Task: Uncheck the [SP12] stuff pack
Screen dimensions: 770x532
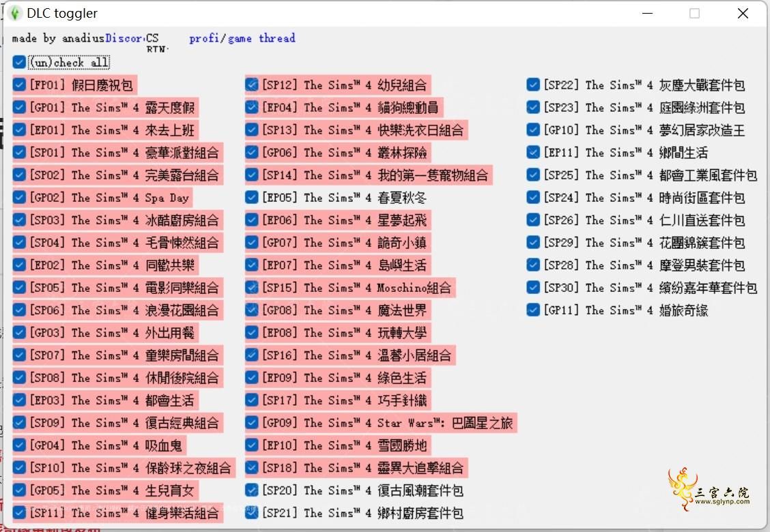Action: click(x=251, y=85)
